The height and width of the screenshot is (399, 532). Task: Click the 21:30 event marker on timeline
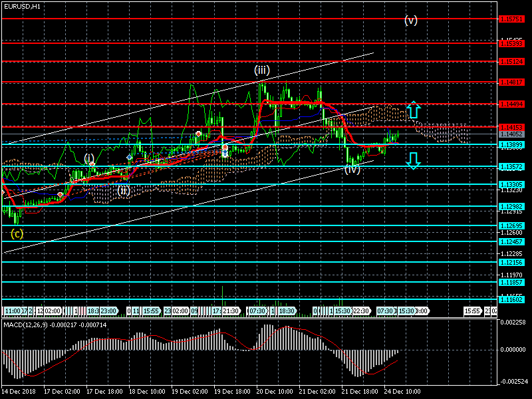(230, 311)
